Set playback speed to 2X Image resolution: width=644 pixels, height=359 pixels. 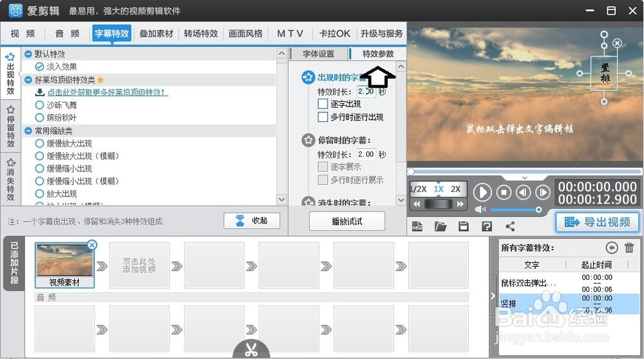pyautogui.click(x=455, y=189)
